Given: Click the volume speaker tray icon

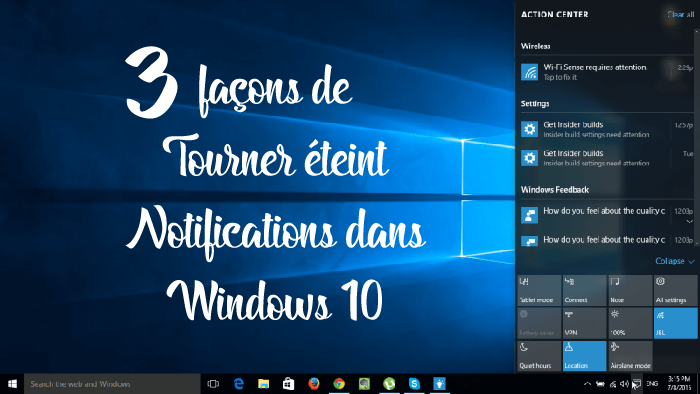Looking at the screenshot, I should 624,384.
